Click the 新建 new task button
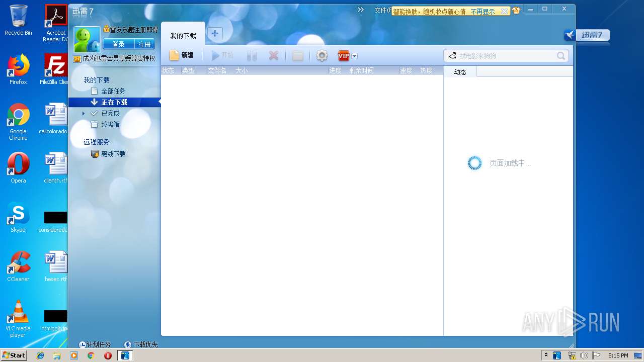 click(181, 55)
